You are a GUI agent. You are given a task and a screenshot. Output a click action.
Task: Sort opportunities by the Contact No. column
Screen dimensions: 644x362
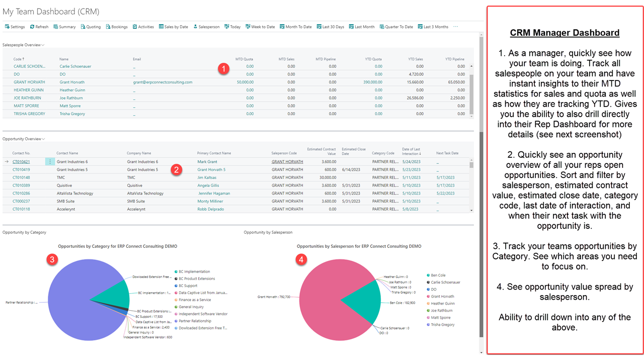[22, 153]
